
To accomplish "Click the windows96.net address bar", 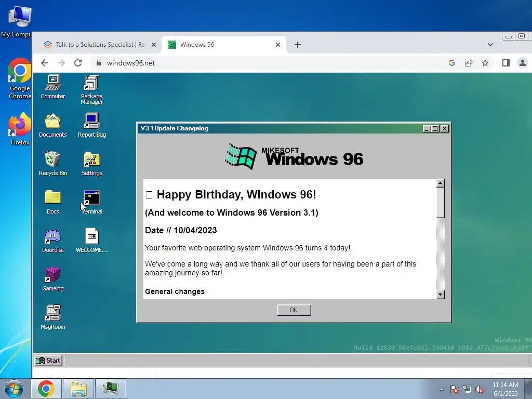I will click(268, 63).
